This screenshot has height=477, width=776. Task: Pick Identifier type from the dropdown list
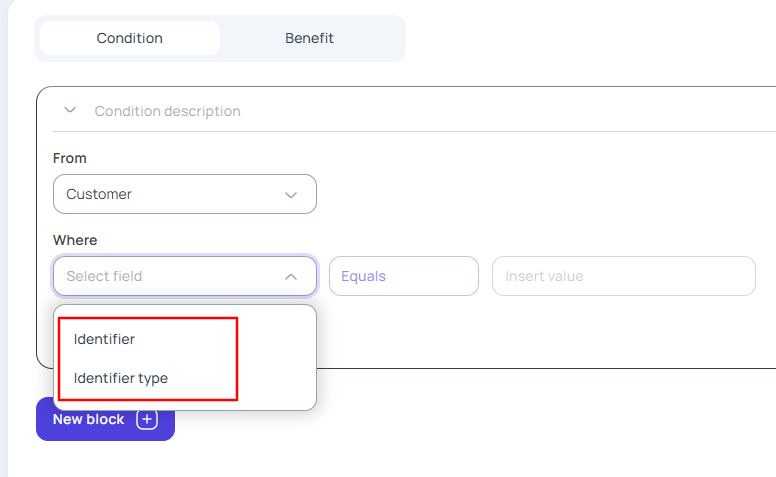pos(121,378)
